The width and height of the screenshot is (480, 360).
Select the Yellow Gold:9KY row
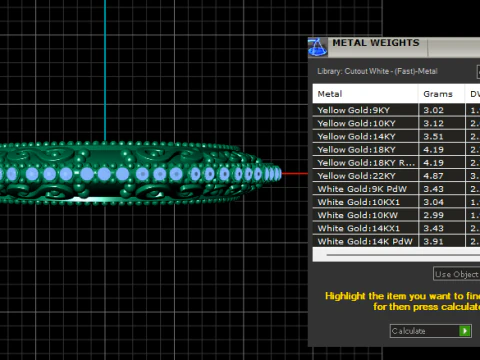point(396,110)
